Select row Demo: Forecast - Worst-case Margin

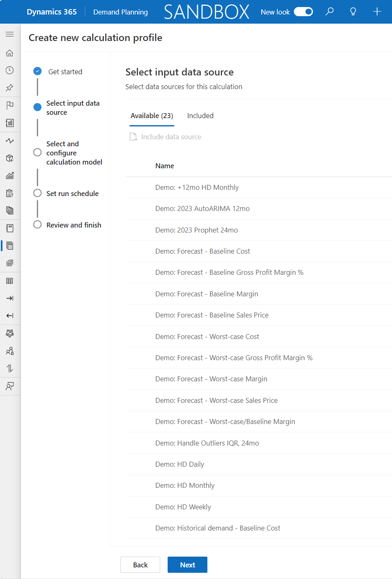[x=259, y=379]
